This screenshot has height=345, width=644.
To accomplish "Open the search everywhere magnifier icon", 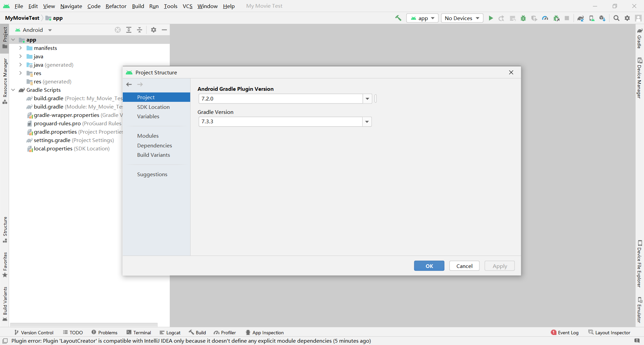I will pyautogui.click(x=616, y=18).
